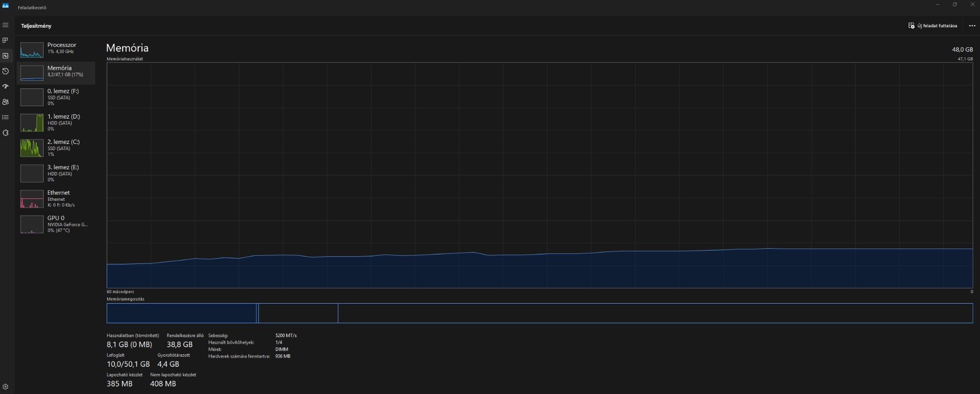Click the Memóriahasználat label
Viewport: 980px width, 394px height.
click(x=125, y=59)
